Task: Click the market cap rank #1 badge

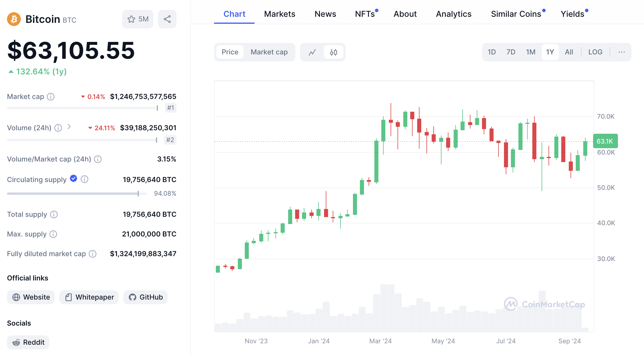Action: (x=171, y=108)
